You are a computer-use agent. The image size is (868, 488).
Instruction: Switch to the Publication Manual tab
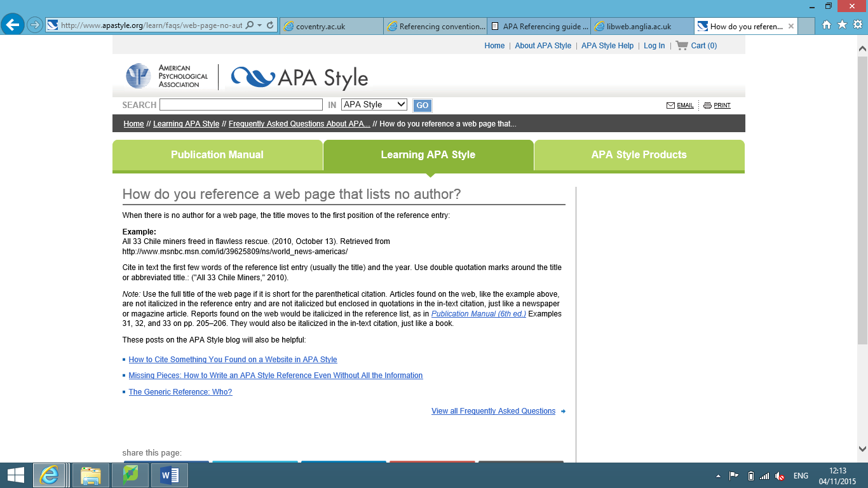(x=217, y=154)
